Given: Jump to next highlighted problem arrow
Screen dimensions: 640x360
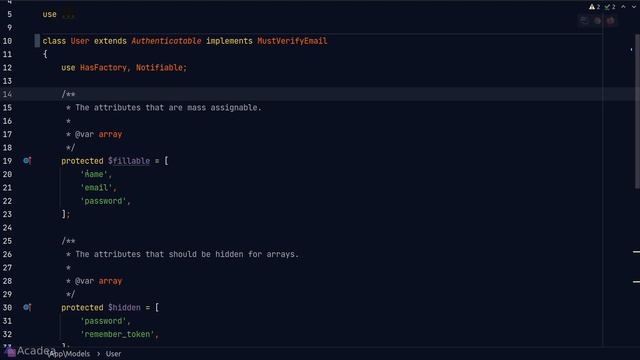Looking at the screenshot, I should tap(633, 7).
